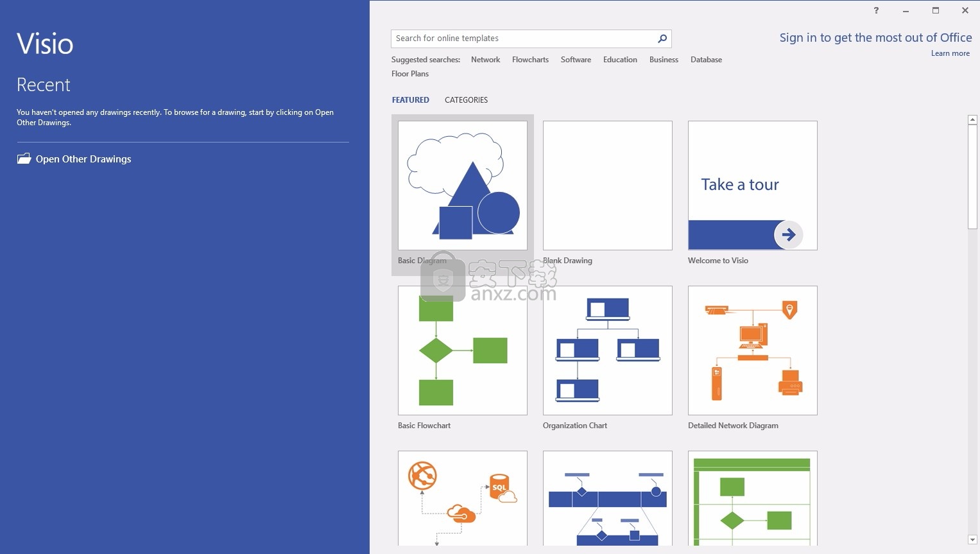The width and height of the screenshot is (980, 554).
Task: Open the Azure SQL cloud diagram thumbnail
Action: pyautogui.click(x=463, y=498)
